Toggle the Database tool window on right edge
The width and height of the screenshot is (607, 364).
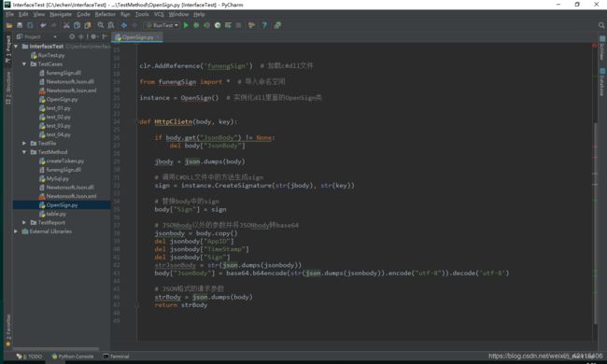(x=602, y=82)
